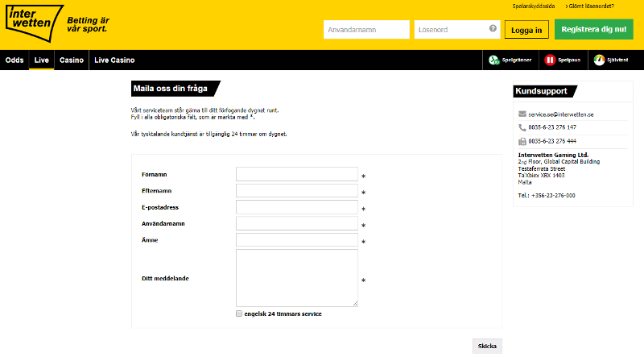This screenshot has width=644, height=357.
Task: Click the phone icon in Kundsupport
Action: [522, 127]
